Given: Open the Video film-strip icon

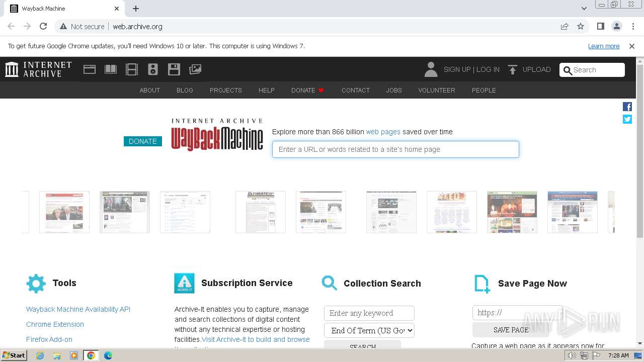Looking at the screenshot, I should [132, 69].
